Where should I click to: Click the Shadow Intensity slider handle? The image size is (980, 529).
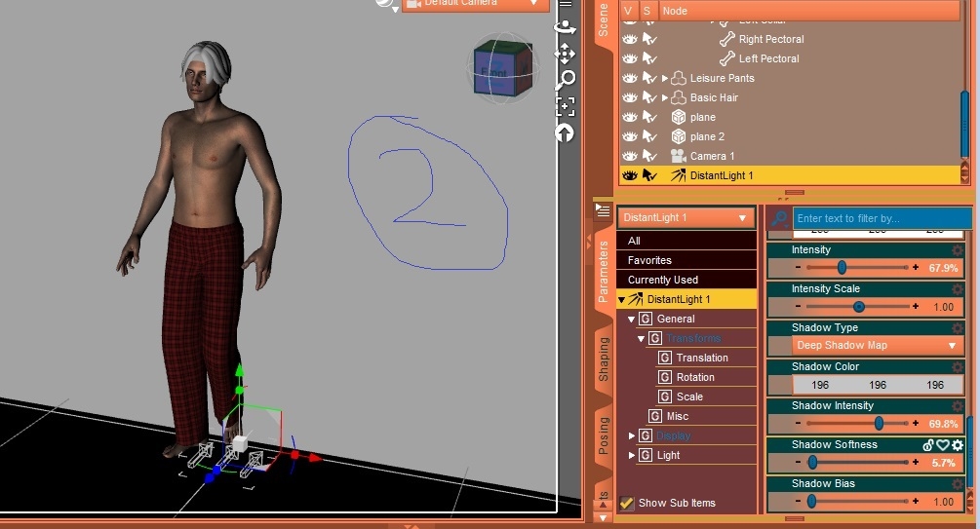[879, 424]
